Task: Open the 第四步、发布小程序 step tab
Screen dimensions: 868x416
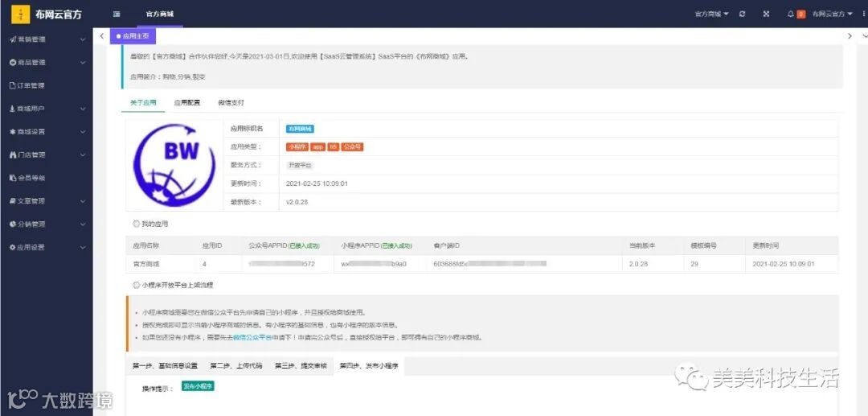Action: (369, 366)
